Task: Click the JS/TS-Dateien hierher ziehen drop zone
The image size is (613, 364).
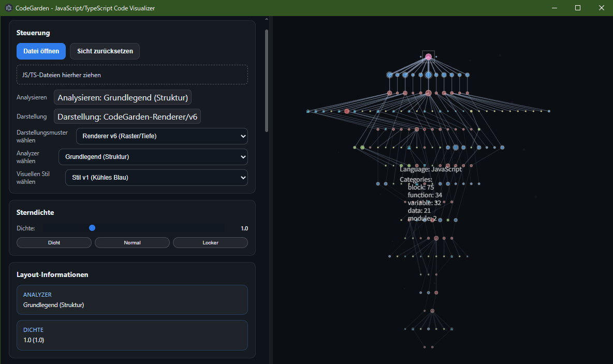Action: click(x=132, y=75)
